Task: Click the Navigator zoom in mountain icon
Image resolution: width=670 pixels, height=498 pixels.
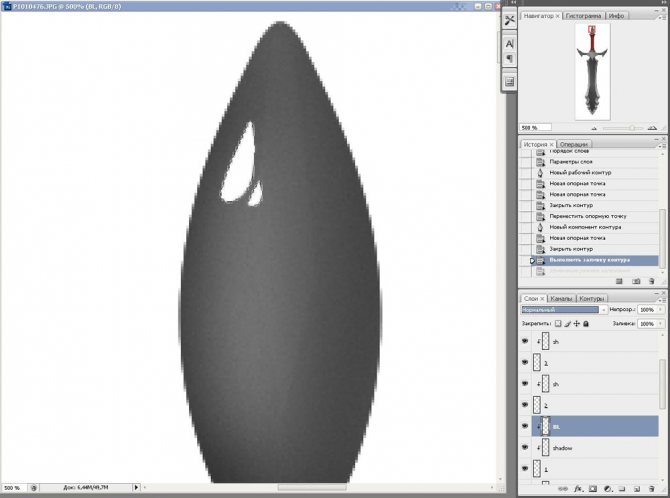Action: point(652,128)
